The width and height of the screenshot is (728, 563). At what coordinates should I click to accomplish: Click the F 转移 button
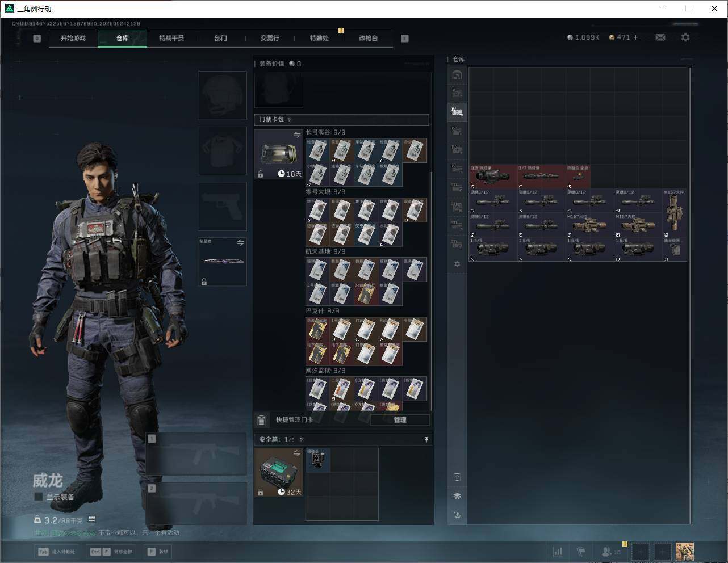158,552
